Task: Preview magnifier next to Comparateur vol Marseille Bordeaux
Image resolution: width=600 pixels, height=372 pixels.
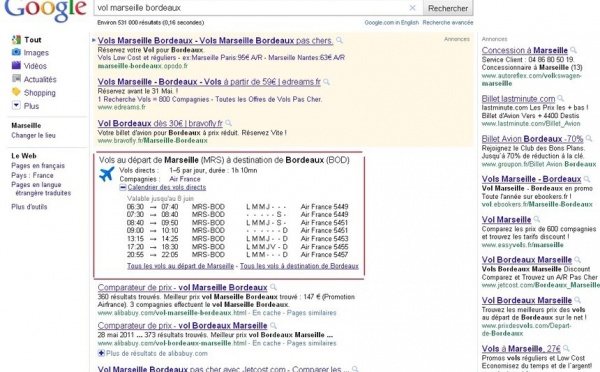Action: click(273, 287)
